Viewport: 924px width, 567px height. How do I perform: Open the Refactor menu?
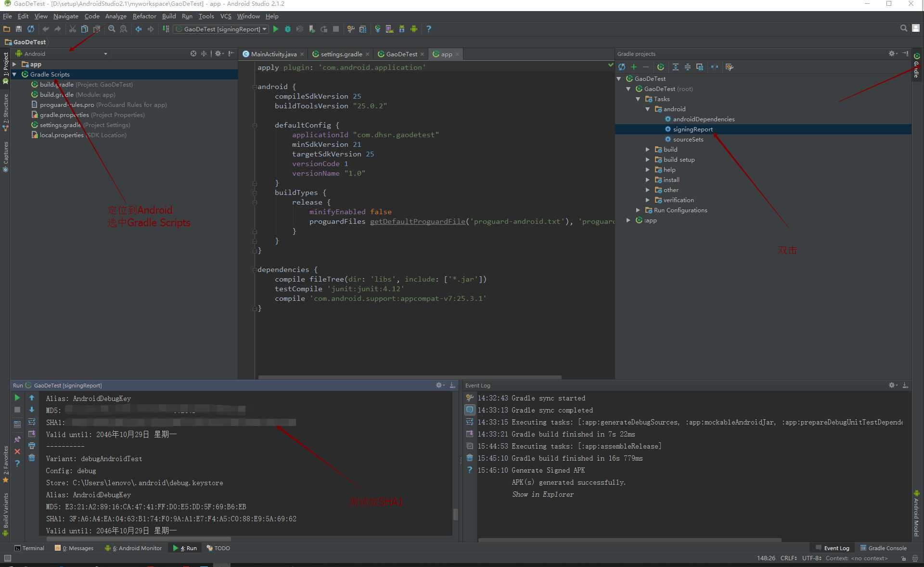[144, 16]
